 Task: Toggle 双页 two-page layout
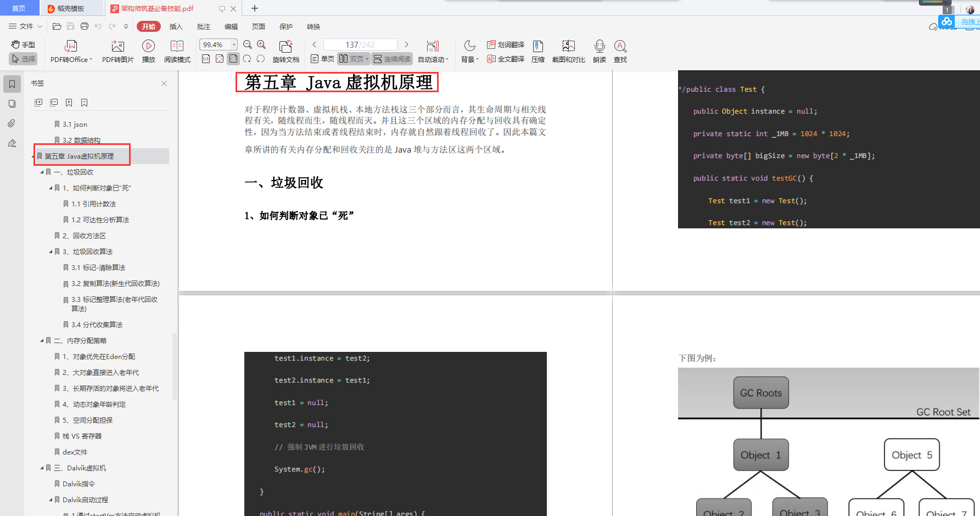[354, 59]
